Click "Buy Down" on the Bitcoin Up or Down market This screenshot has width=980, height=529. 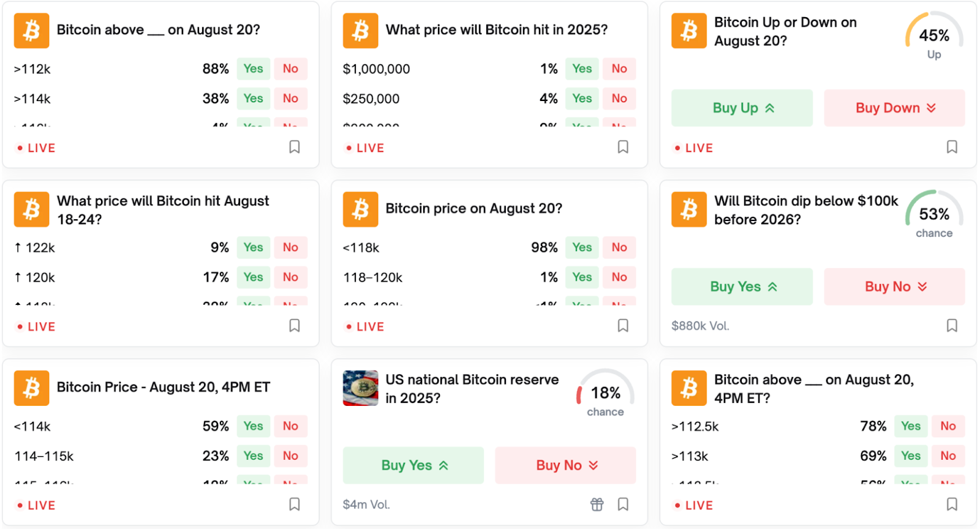pos(894,108)
